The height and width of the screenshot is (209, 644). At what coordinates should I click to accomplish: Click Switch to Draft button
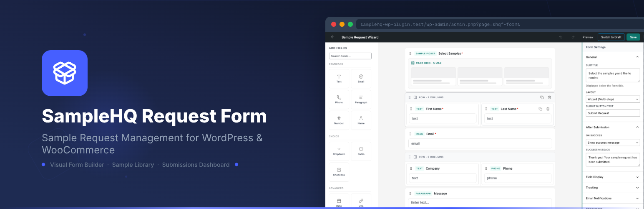tap(611, 37)
